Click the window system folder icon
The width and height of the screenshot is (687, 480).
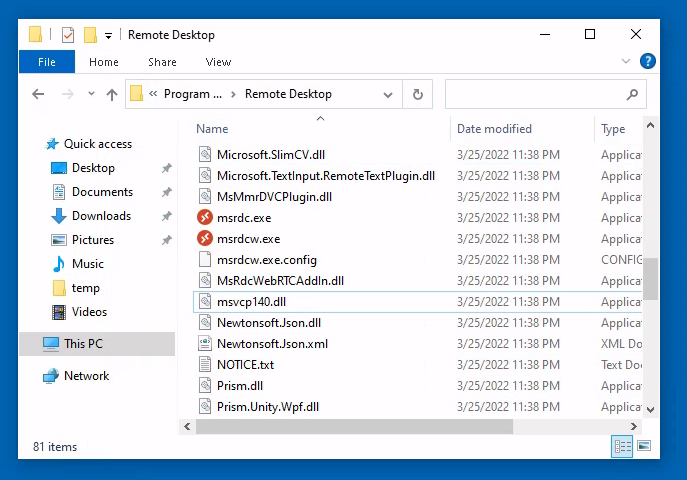(x=35, y=35)
